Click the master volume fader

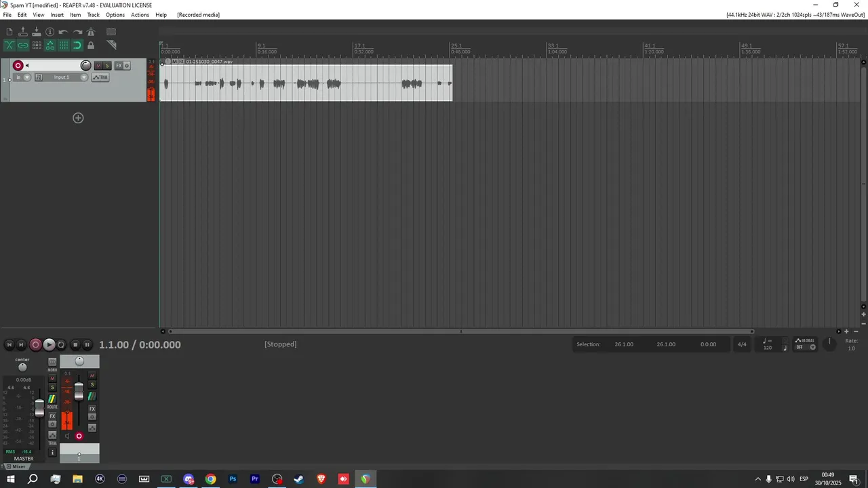tap(39, 408)
